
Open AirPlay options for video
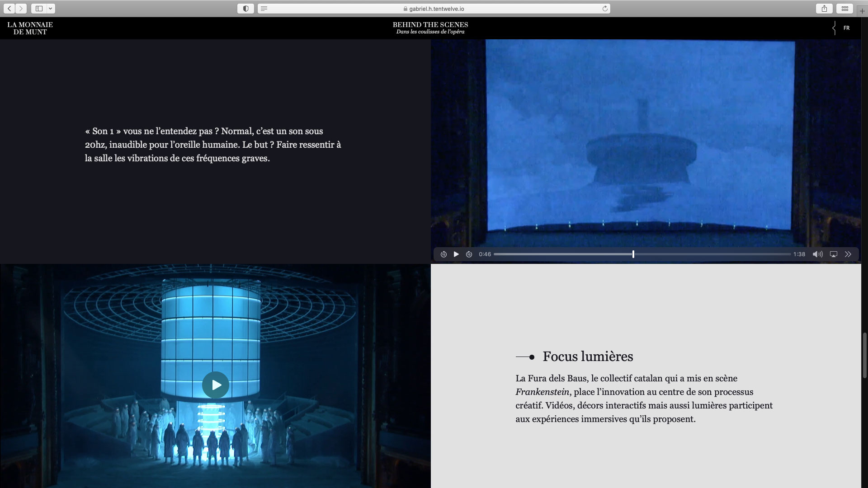point(834,254)
